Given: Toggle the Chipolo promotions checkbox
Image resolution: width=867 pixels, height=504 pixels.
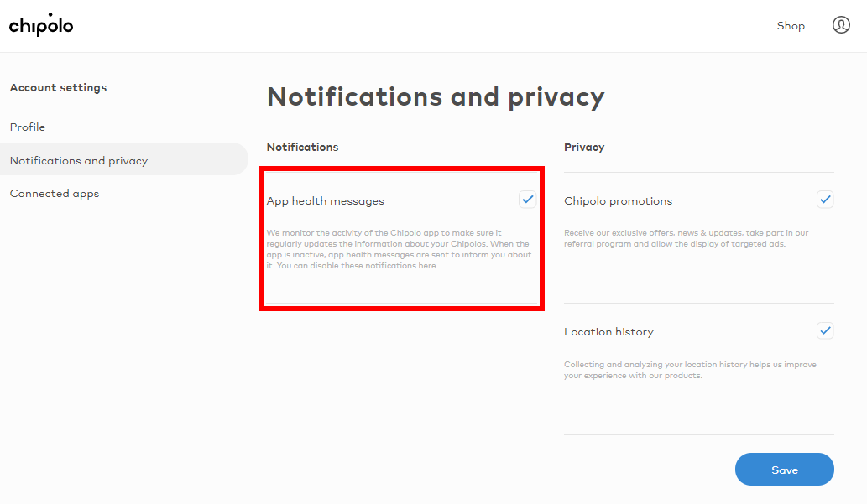Looking at the screenshot, I should coord(825,199).
